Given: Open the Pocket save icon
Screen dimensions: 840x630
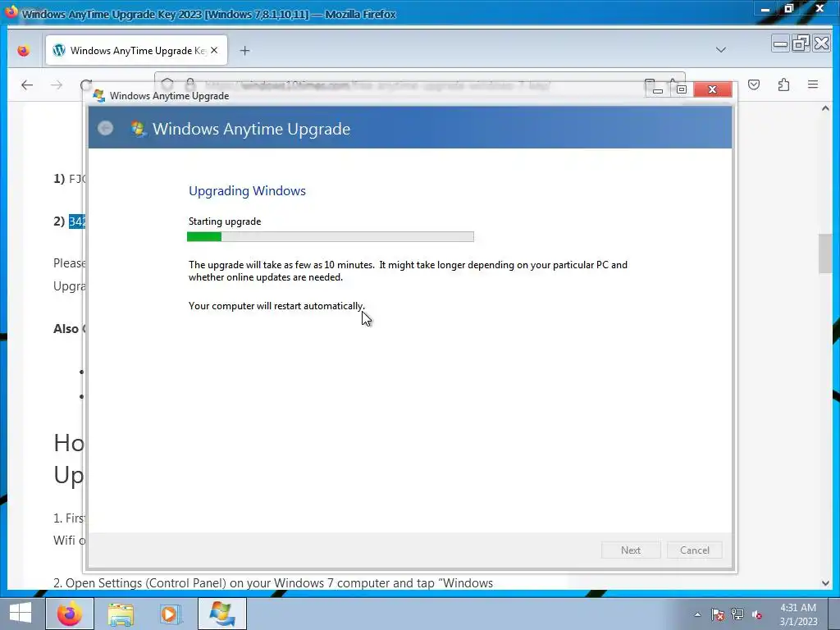Looking at the screenshot, I should [x=754, y=84].
